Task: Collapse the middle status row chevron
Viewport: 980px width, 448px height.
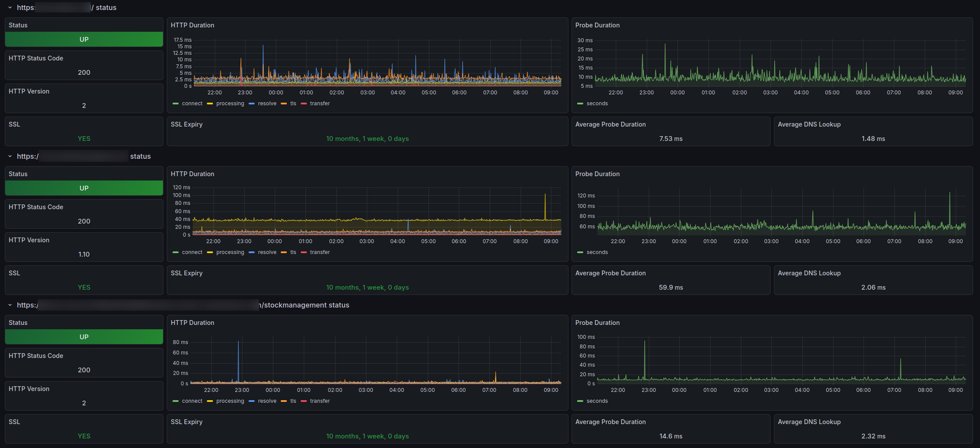Action: pyautogui.click(x=10, y=157)
